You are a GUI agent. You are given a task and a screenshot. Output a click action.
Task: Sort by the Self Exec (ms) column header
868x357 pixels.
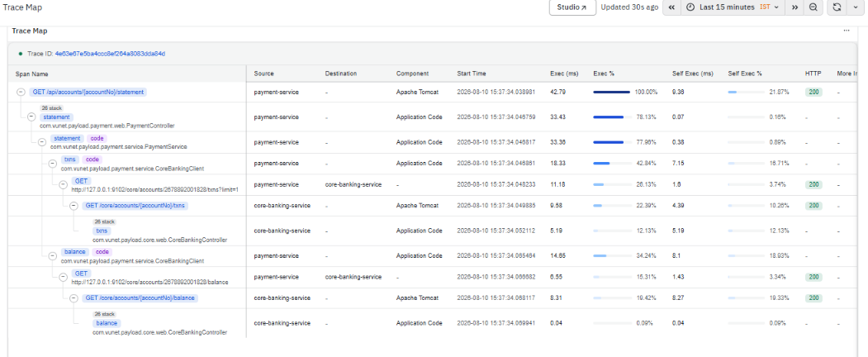pos(693,74)
